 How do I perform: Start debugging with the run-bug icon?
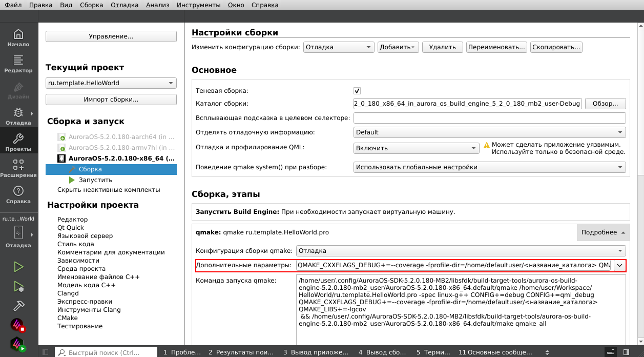pos(18,286)
